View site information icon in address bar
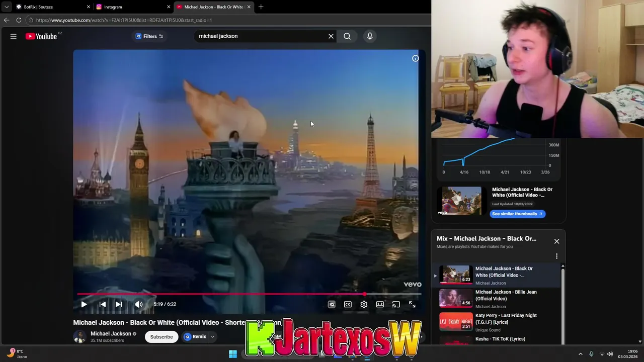This screenshot has height=362, width=644. coord(31,20)
